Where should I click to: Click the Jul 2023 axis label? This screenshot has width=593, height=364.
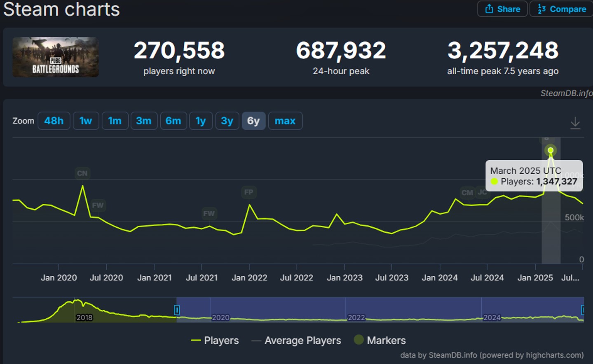[392, 278]
